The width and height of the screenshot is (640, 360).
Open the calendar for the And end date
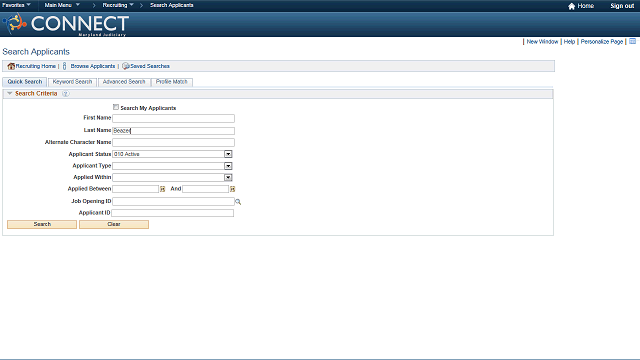coord(232,189)
